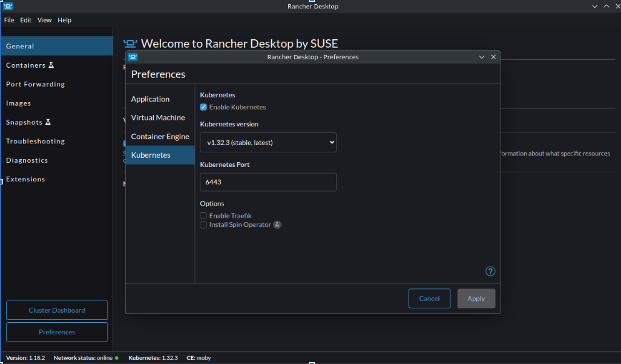Tick the Install Spin Operator checkbox
This screenshot has width=621, height=364.
[203, 225]
